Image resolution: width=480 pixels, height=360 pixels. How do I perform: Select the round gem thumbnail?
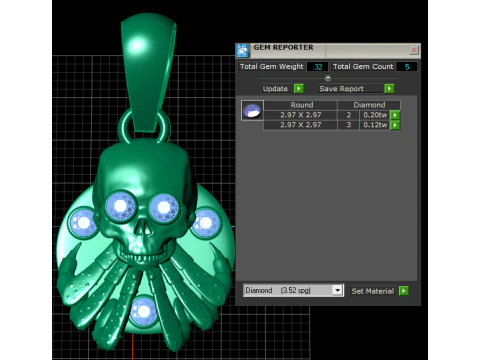point(252,110)
